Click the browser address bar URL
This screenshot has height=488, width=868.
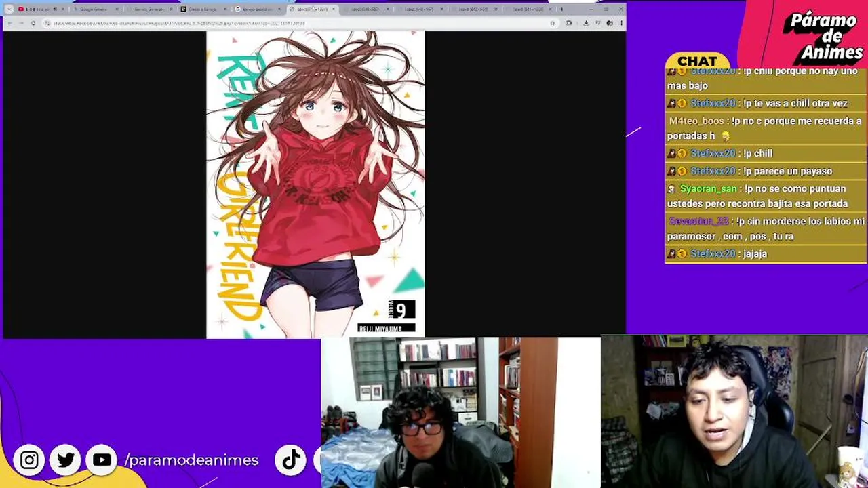click(180, 23)
